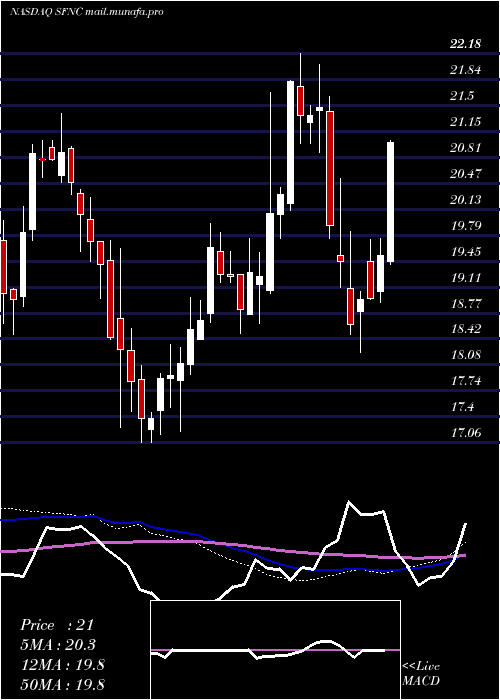Click the 21.15 price axis label
This screenshot has width=500, height=700.
pos(466,121)
